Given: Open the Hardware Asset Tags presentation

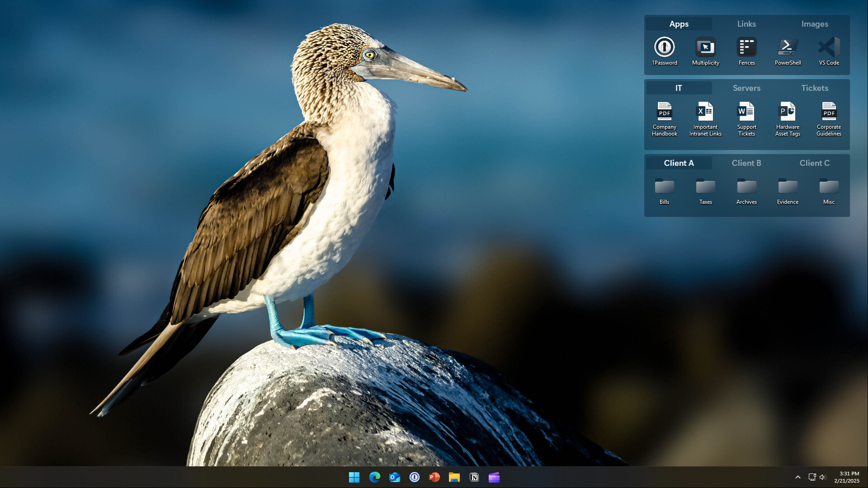Looking at the screenshot, I should pos(787,112).
